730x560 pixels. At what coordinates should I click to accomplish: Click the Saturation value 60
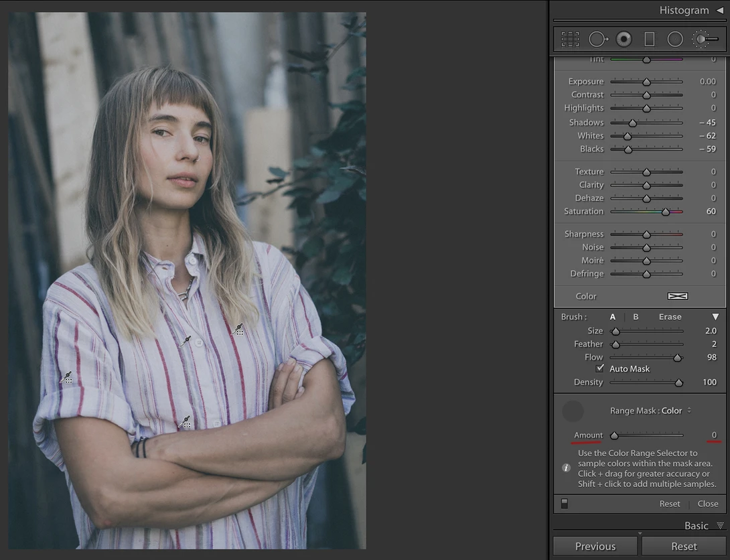click(711, 211)
